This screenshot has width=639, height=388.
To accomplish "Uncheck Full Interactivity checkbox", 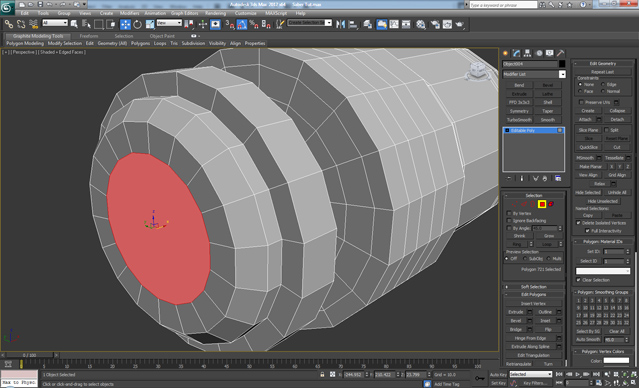I will pyautogui.click(x=587, y=231).
